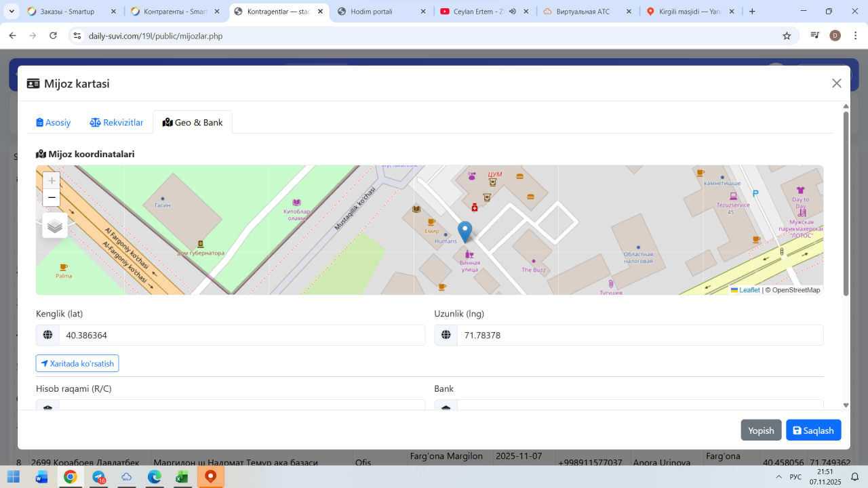Open the Chrome profile avatar
Viewport: 868px width, 488px height.
pos(835,36)
